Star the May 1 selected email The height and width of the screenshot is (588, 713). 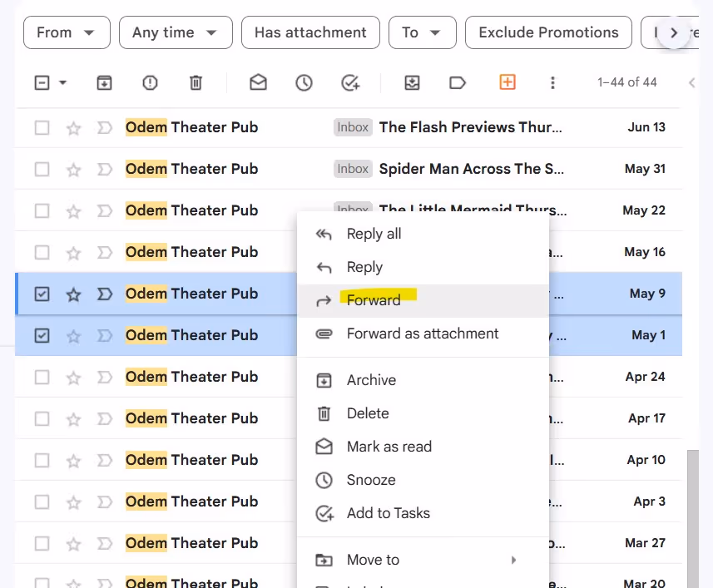pyautogui.click(x=74, y=336)
